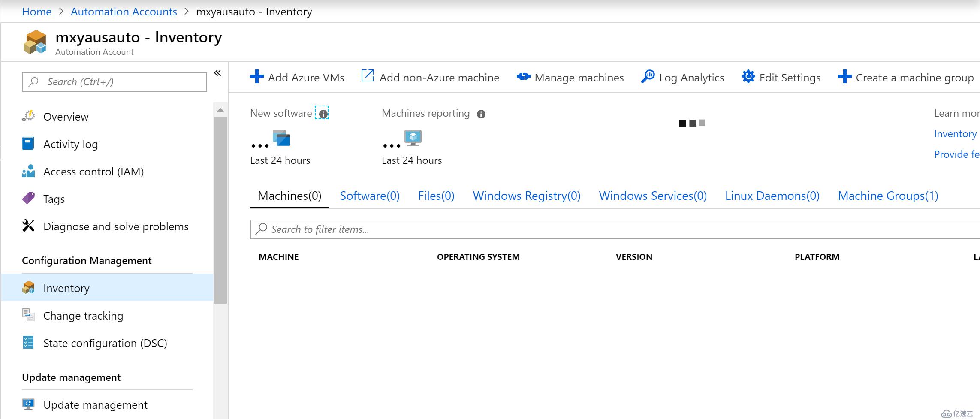Click the Diagnose and solve problems wrench icon
This screenshot has height=419, width=980.
(x=28, y=226)
